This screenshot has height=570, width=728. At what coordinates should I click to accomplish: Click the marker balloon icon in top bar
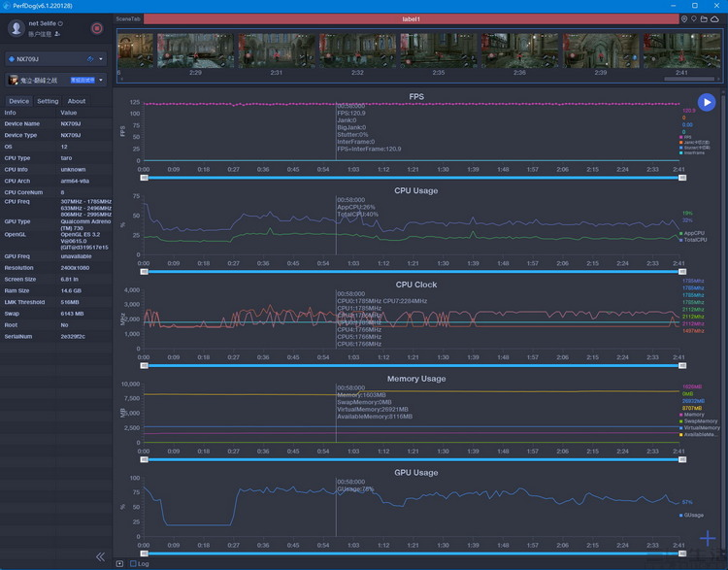pos(694,19)
